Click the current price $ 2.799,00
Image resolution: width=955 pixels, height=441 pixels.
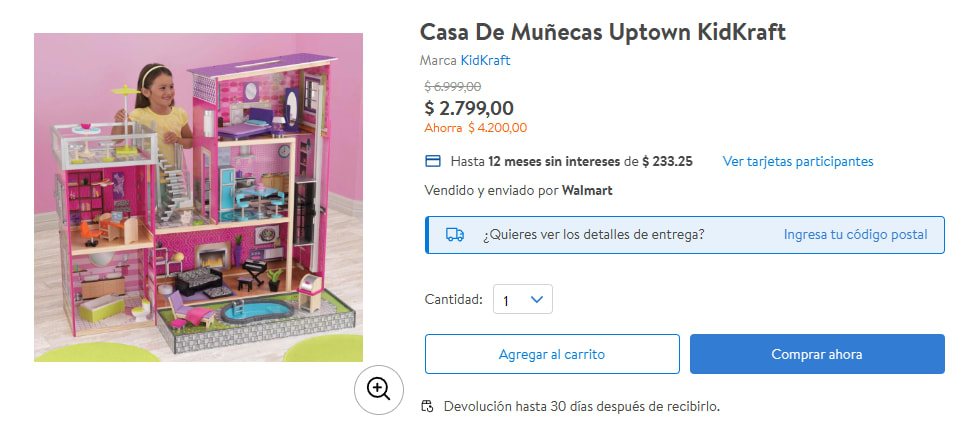[x=469, y=108]
